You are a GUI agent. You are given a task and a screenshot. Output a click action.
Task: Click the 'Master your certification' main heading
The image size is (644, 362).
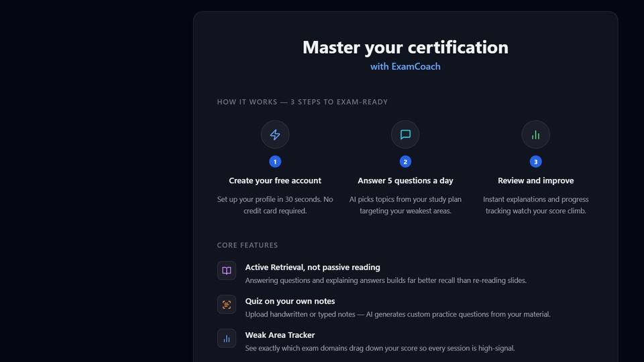405,47
